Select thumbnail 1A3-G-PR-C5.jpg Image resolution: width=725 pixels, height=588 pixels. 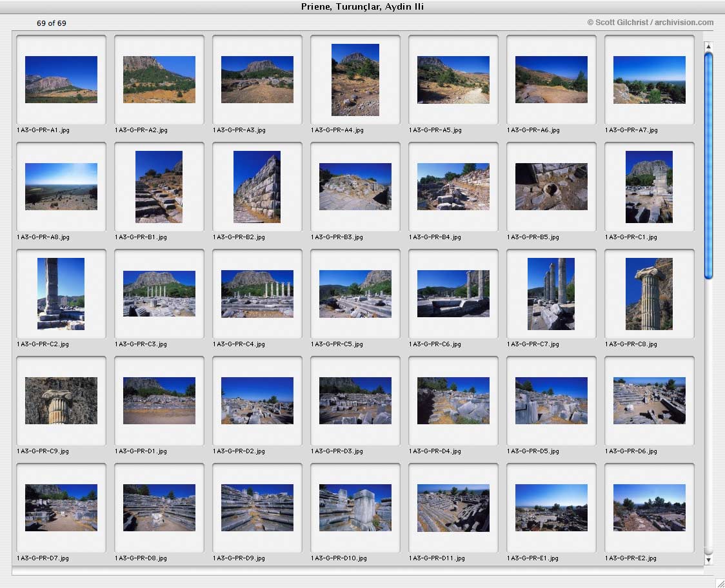pos(355,293)
